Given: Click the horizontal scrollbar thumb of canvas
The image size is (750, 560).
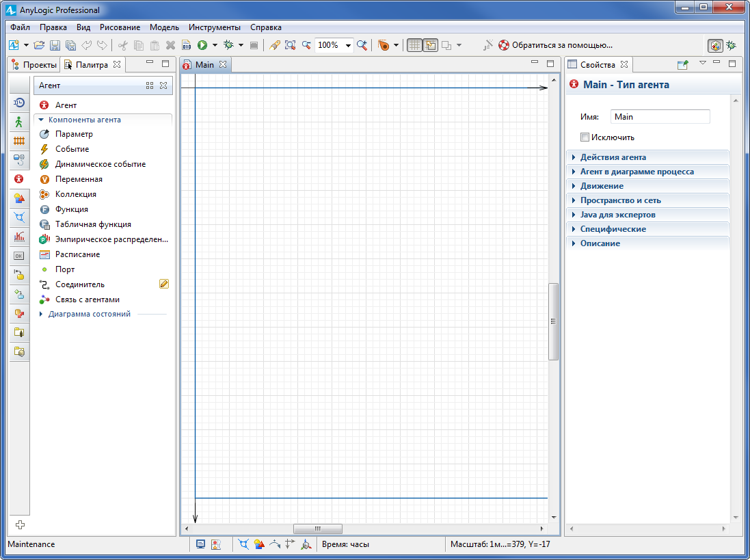Looking at the screenshot, I should (318, 529).
